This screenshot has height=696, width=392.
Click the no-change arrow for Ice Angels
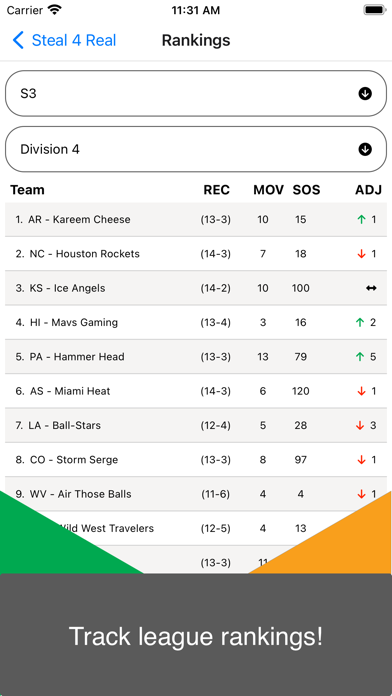371,288
